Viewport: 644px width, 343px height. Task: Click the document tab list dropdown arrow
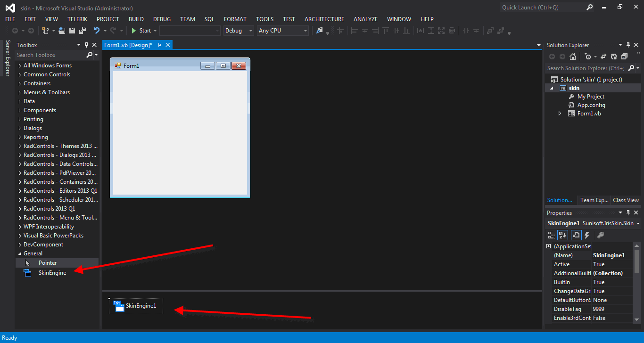click(539, 45)
